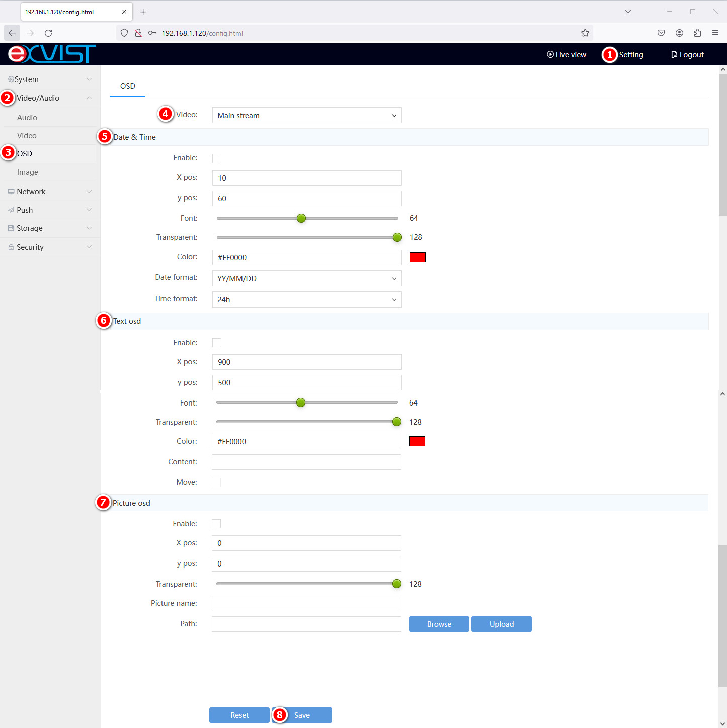Image resolution: width=727 pixels, height=728 pixels.
Task: Expand the System menu chevron
Action: [x=89, y=79]
